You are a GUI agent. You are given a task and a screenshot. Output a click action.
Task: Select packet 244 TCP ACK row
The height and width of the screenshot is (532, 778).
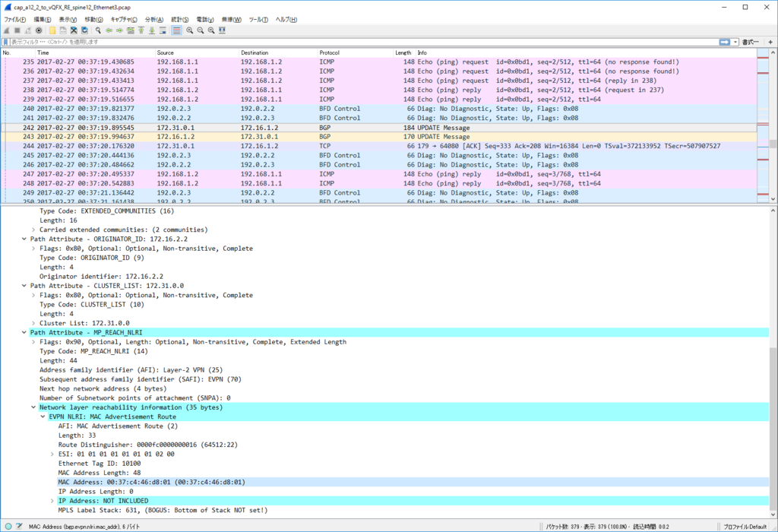point(379,146)
